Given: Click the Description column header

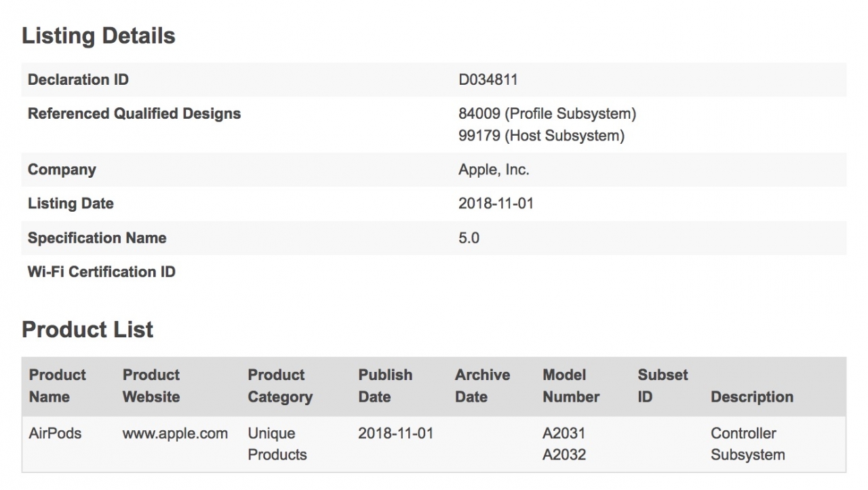Looking at the screenshot, I should pyautogui.click(x=752, y=397).
